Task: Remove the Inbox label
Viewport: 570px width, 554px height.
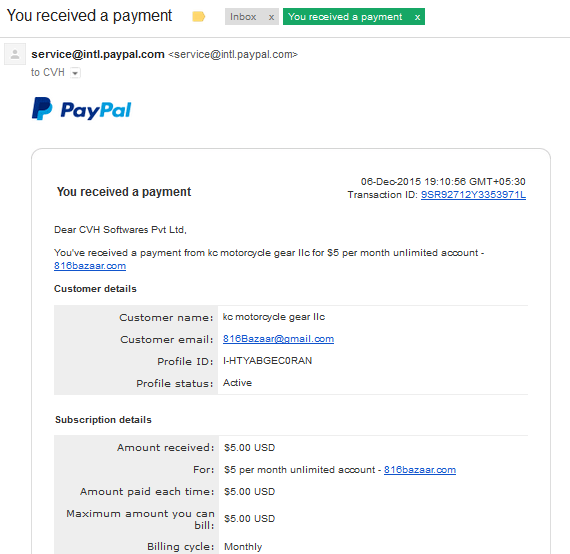Action: (271, 17)
